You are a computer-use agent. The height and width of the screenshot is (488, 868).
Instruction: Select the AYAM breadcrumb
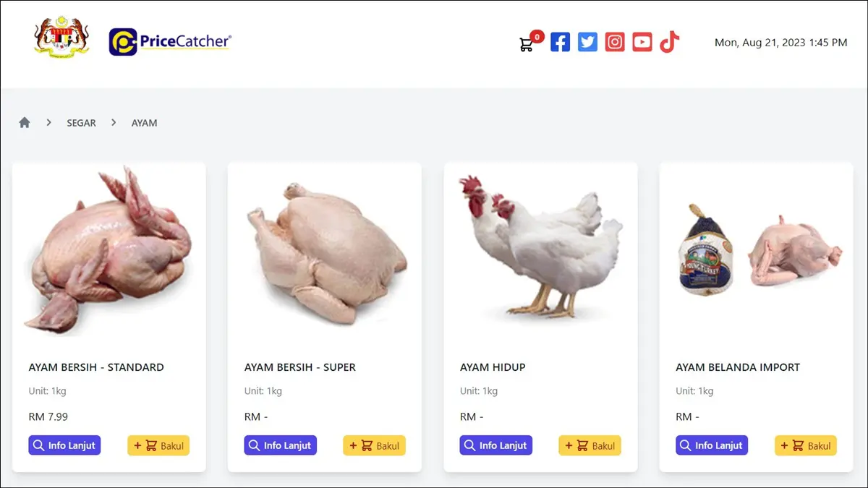pos(144,123)
